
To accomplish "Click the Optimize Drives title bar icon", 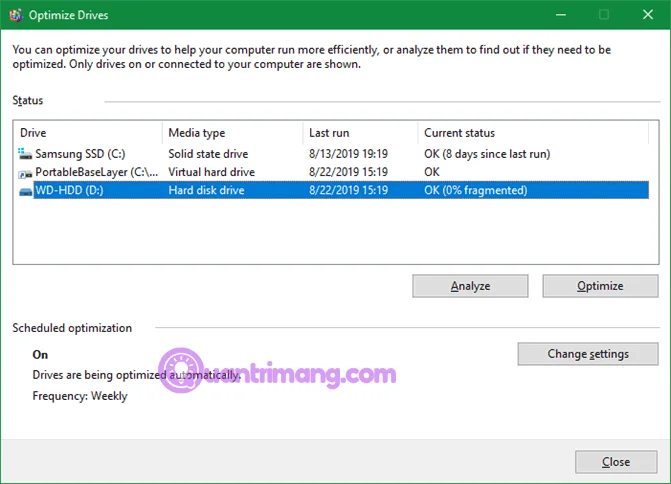I will coord(16,15).
